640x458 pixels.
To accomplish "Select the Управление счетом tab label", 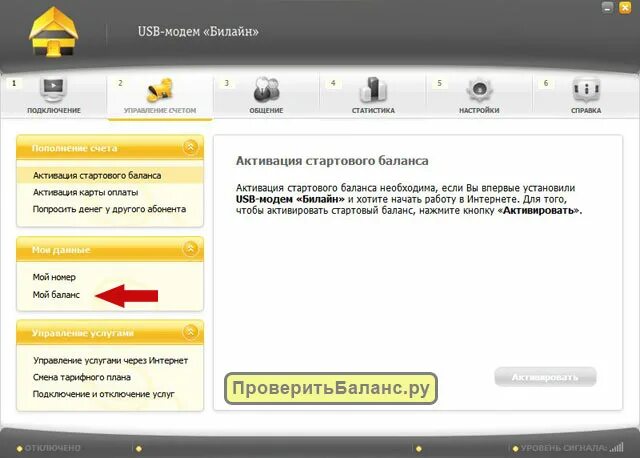I will [160, 111].
